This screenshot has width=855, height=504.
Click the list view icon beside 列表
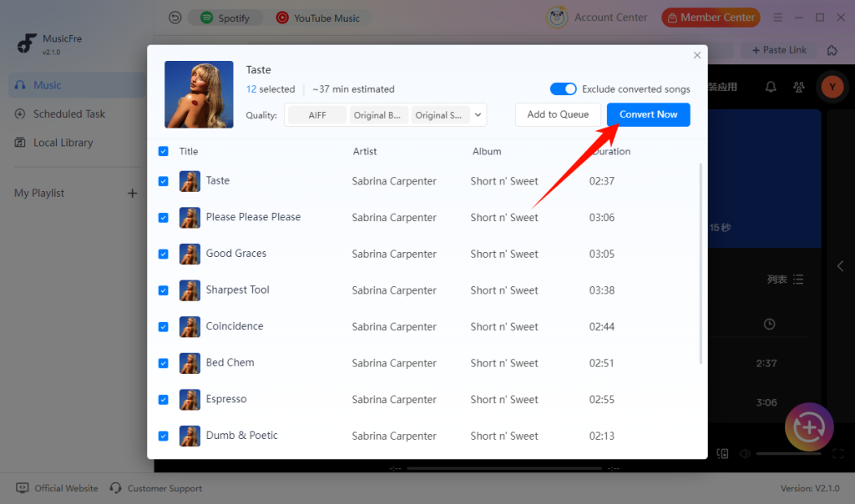point(798,280)
